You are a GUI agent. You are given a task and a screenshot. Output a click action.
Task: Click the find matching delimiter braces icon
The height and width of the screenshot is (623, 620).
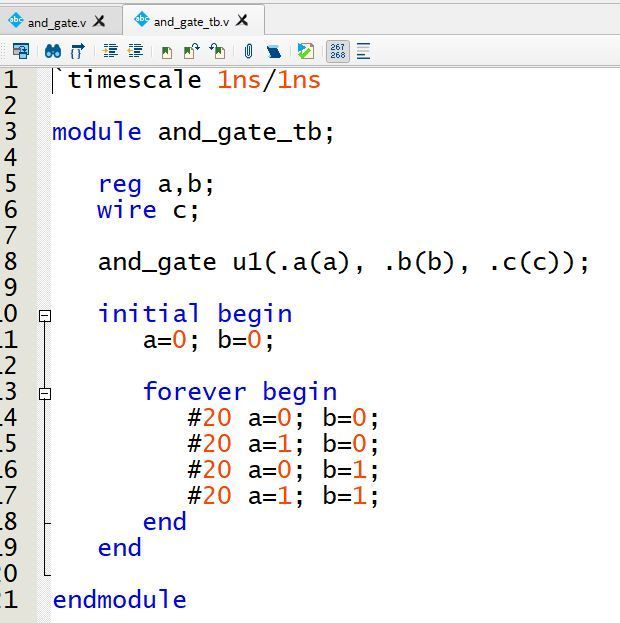[x=78, y=51]
